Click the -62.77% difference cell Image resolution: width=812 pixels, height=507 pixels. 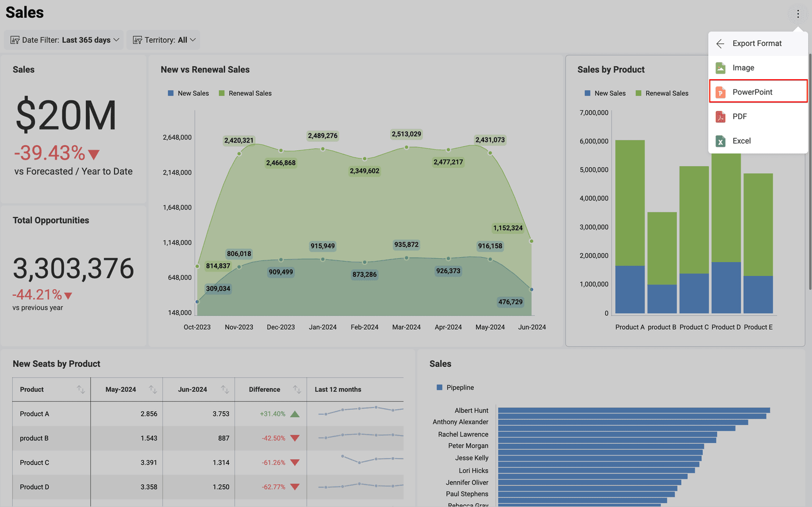[273, 487]
